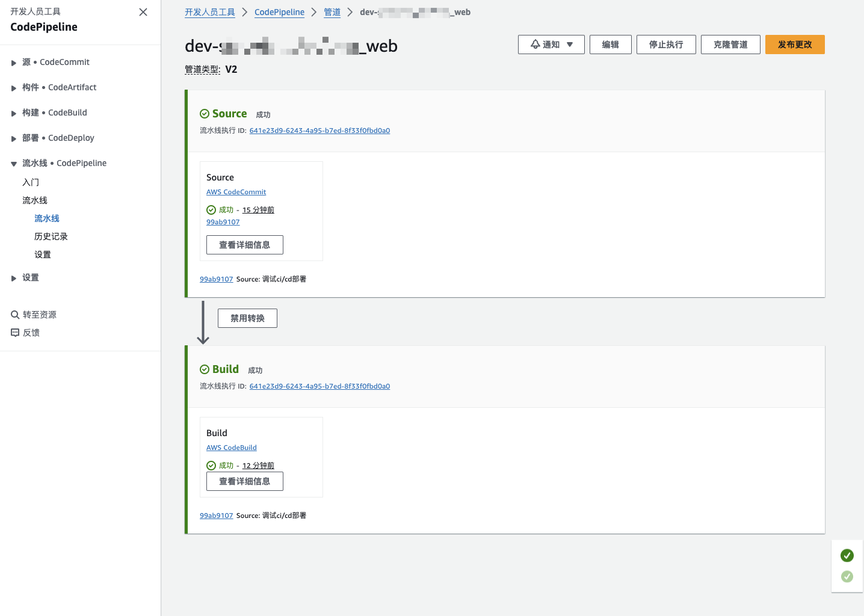Jump to first stage via dark green check
Image resolution: width=864 pixels, height=616 pixels.
[x=847, y=555]
